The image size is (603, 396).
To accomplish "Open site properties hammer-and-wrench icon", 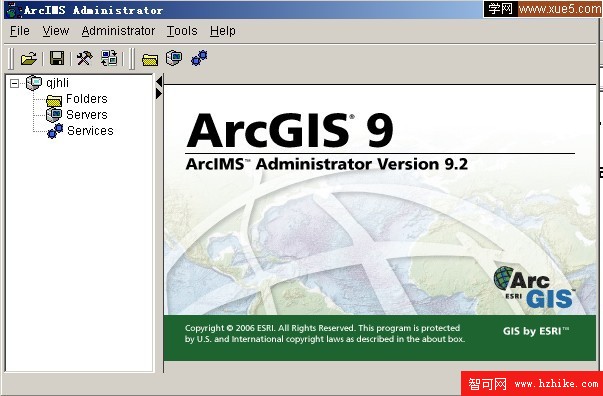I will [85, 58].
